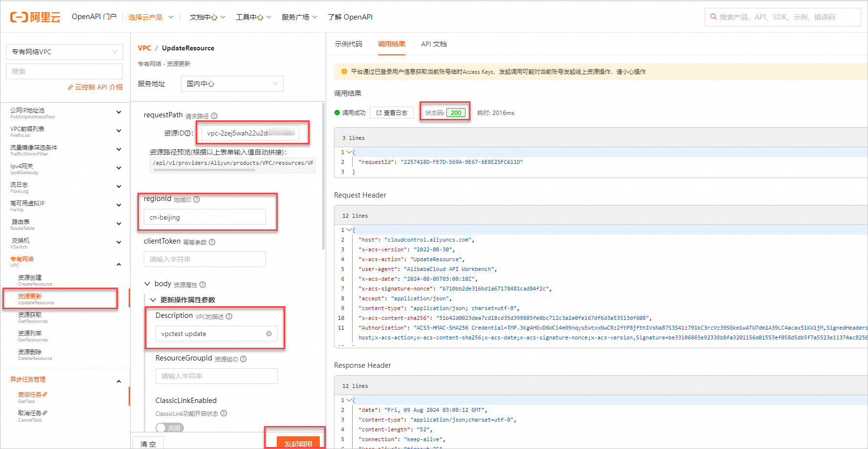Click the help icon beside clientToken 幂等参数

click(x=212, y=242)
